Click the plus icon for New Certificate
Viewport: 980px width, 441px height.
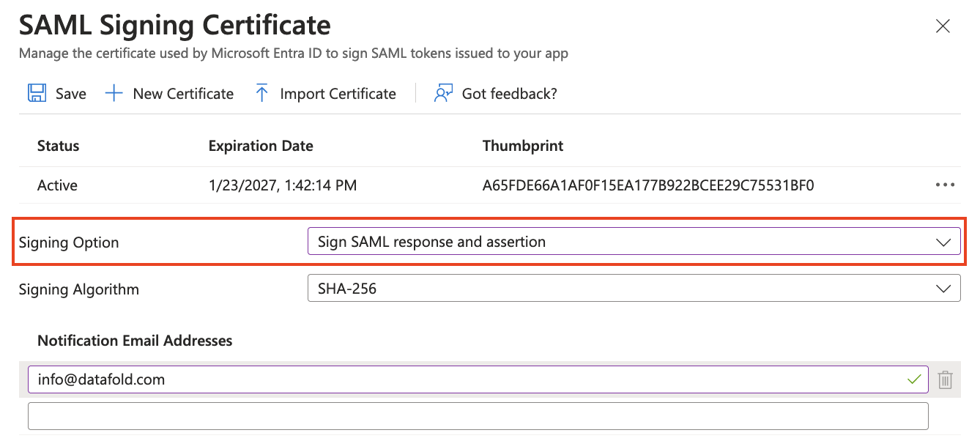pos(114,93)
